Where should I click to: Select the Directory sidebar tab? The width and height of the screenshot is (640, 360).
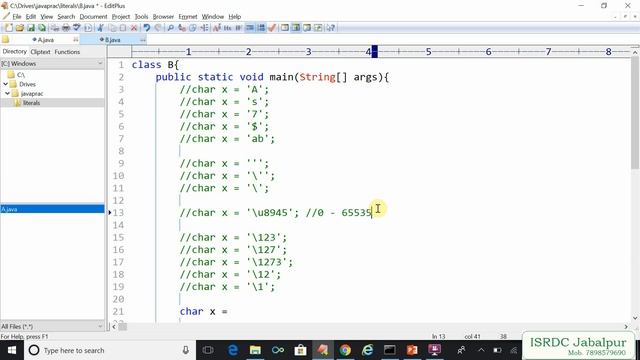14,51
